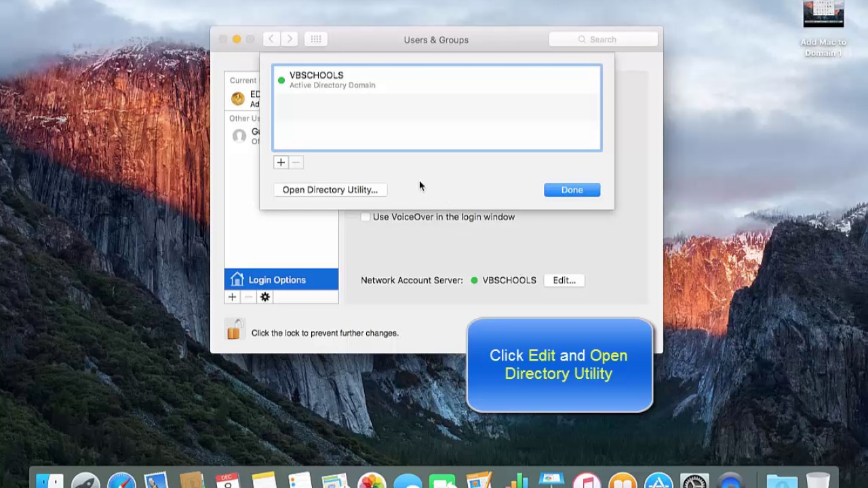Open Safari from the Dock
Image resolution: width=868 pixels, height=488 pixels.
click(x=121, y=481)
